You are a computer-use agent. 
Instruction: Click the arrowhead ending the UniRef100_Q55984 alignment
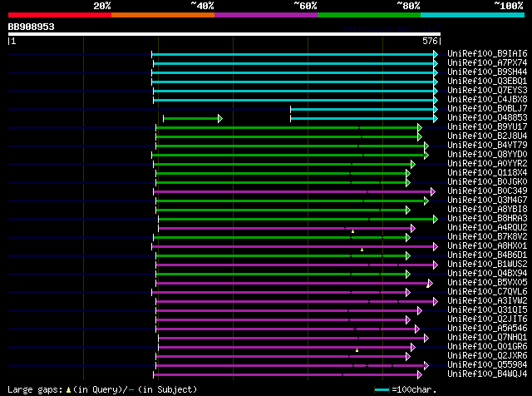[426, 366]
